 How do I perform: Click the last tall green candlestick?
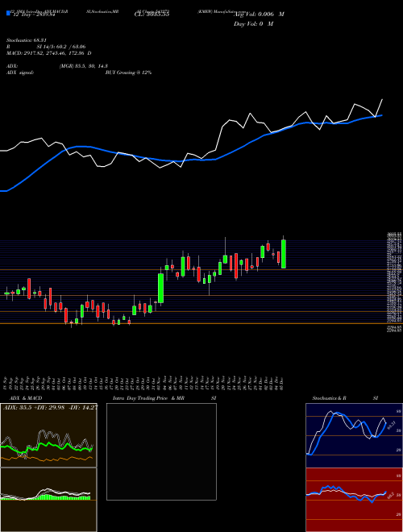pyautogui.click(x=284, y=254)
